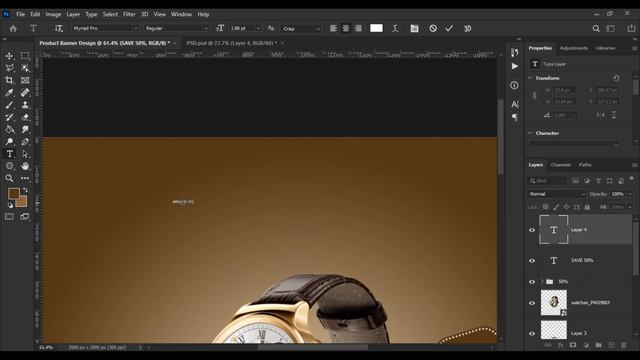Hide SAVE 50% text layer

coord(532,260)
